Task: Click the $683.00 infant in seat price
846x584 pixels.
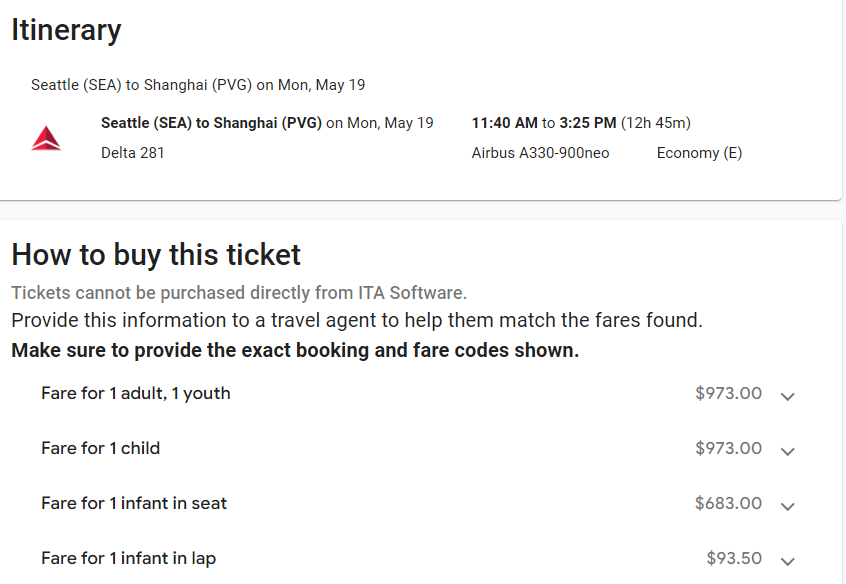Action: coord(728,503)
